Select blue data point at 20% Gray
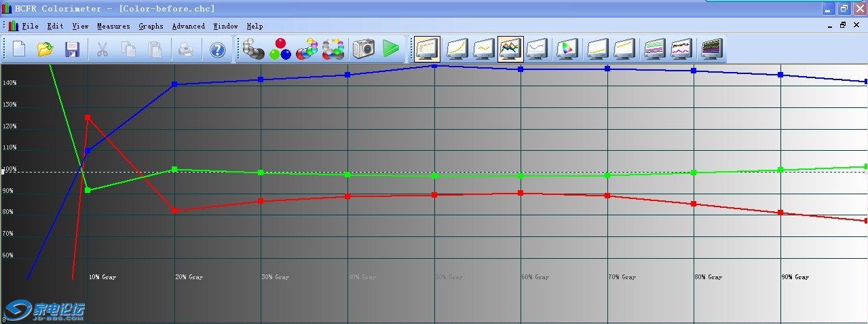 (174, 84)
